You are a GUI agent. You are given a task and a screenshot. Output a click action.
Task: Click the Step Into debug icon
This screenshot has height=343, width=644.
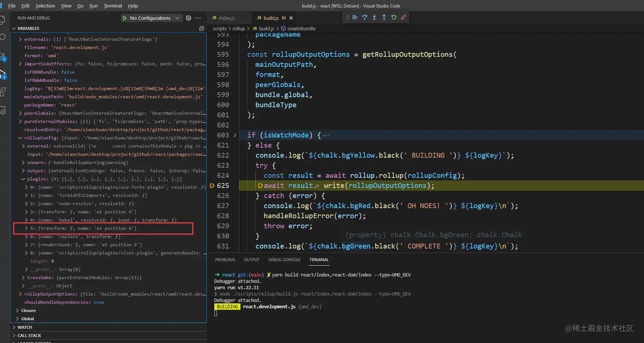[374, 17]
